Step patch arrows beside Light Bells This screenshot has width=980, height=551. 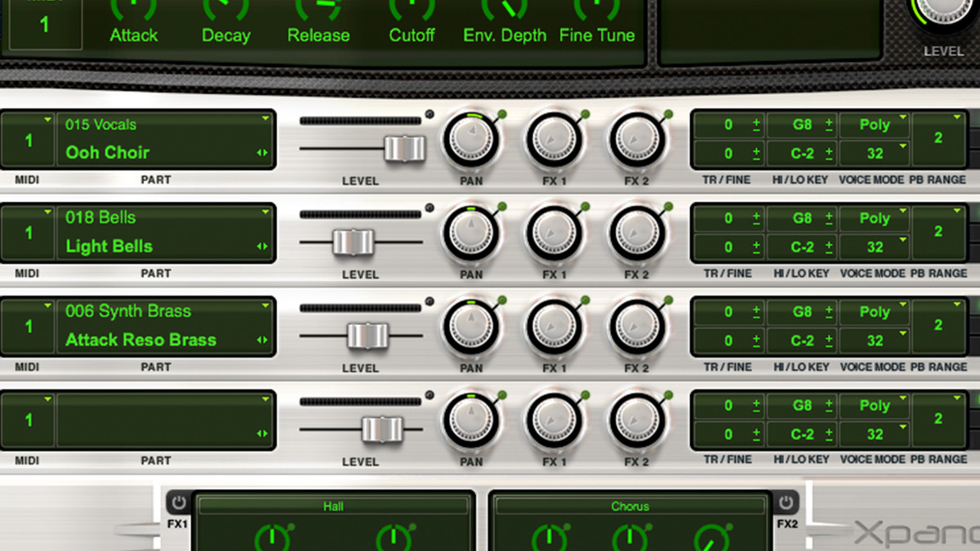pos(262,247)
